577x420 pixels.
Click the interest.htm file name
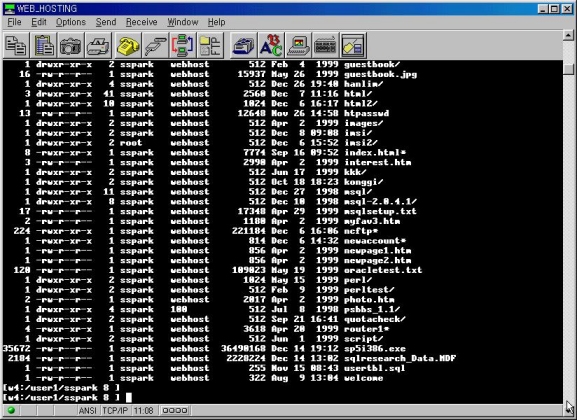(378, 162)
